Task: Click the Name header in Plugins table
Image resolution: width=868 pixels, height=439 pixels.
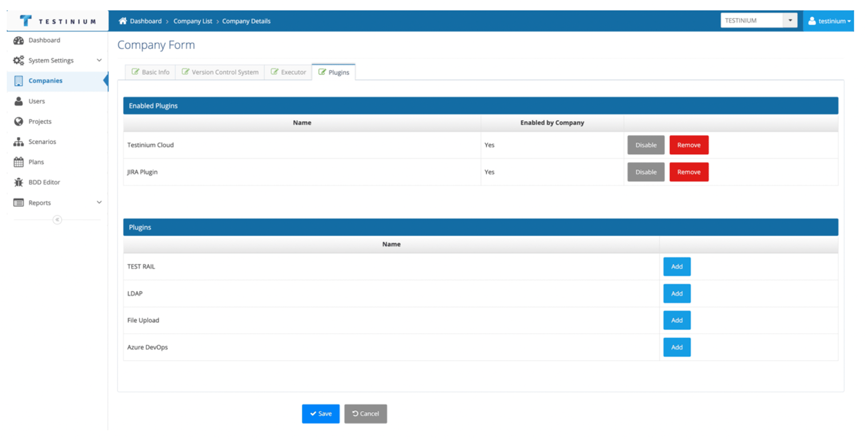Action: [391, 244]
